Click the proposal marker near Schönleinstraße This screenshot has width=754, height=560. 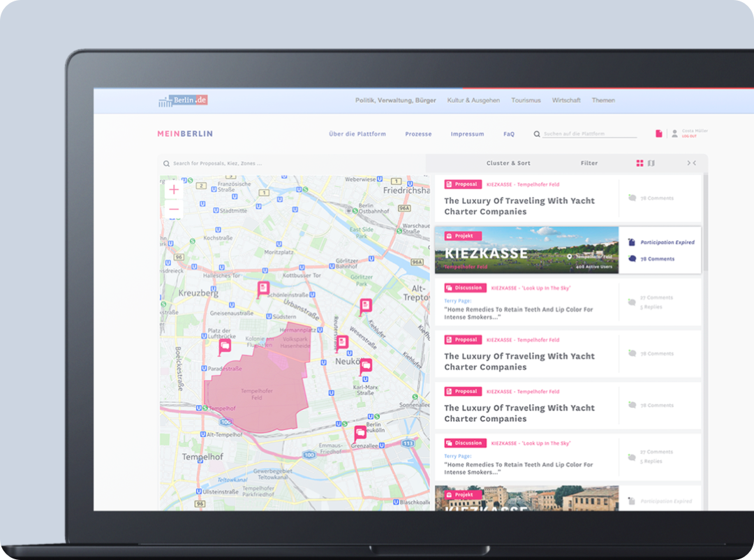(x=263, y=288)
